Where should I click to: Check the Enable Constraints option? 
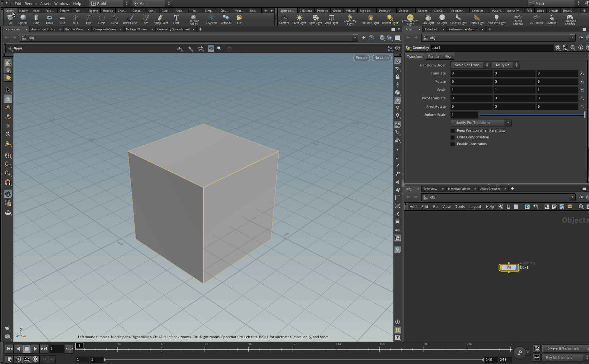453,144
